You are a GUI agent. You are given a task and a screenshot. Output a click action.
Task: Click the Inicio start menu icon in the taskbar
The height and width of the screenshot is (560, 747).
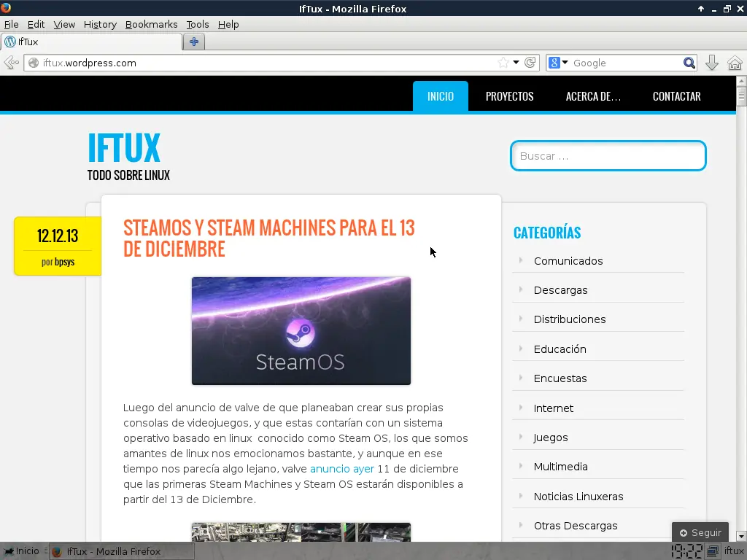tap(8, 551)
